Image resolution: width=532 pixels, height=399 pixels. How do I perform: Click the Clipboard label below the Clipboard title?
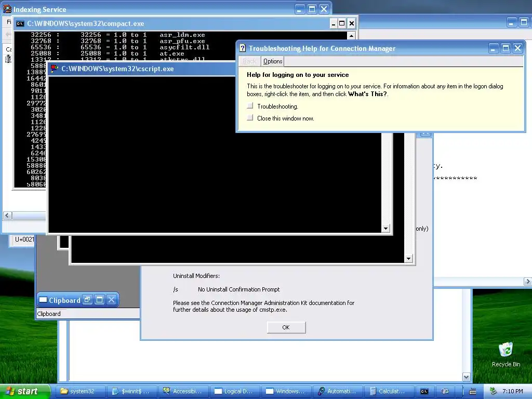coord(49,313)
